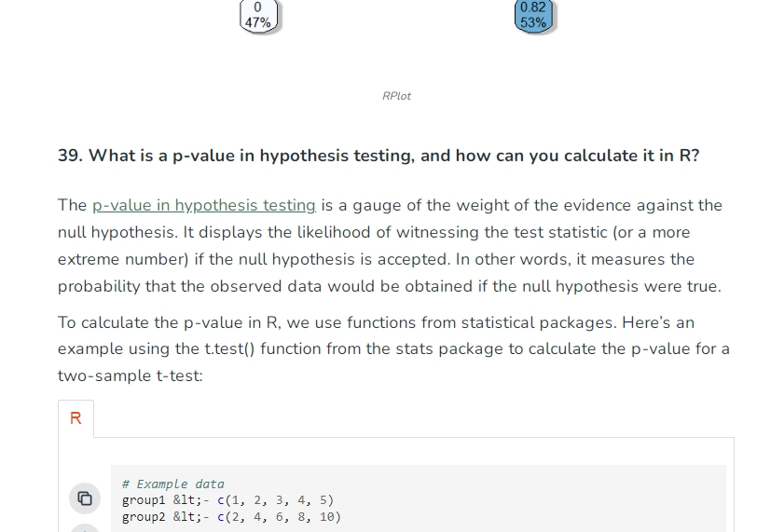Screen dimensions: 757x532
Task: Click 'extreme number)' in the paragraph
Action: tap(123, 260)
